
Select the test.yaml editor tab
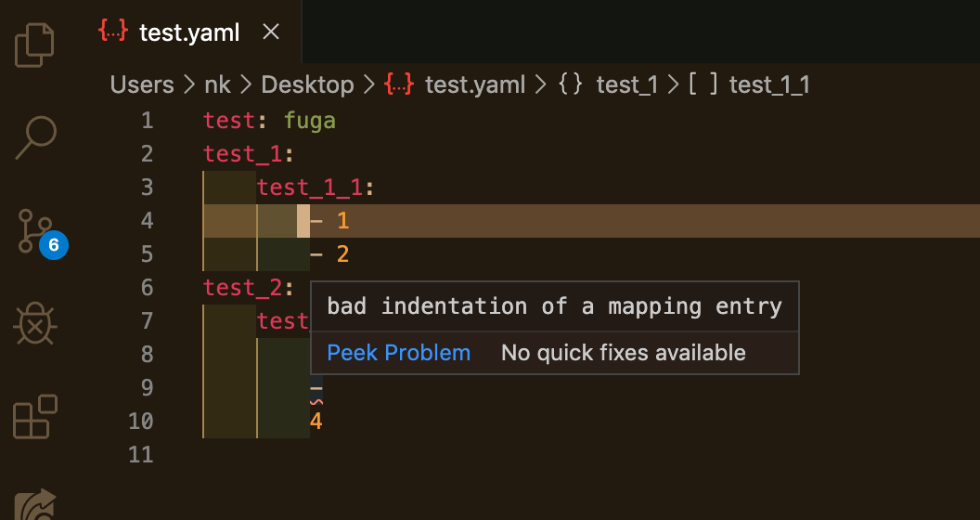[x=188, y=32]
